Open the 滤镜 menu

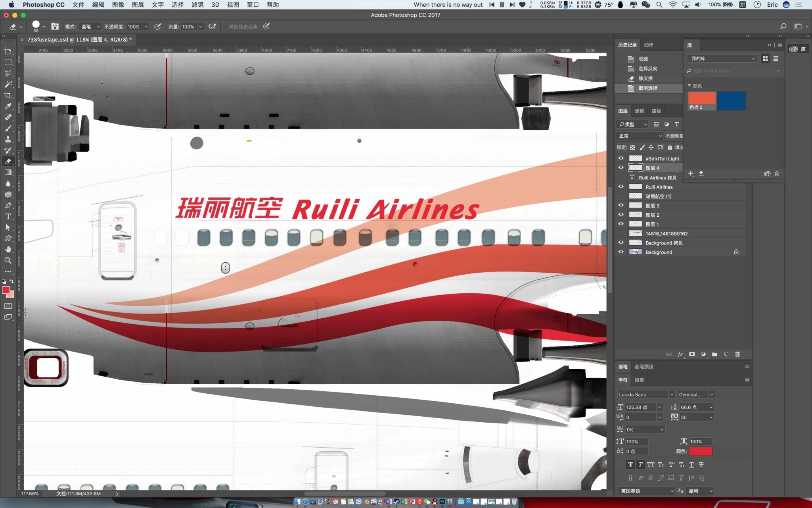pos(197,5)
